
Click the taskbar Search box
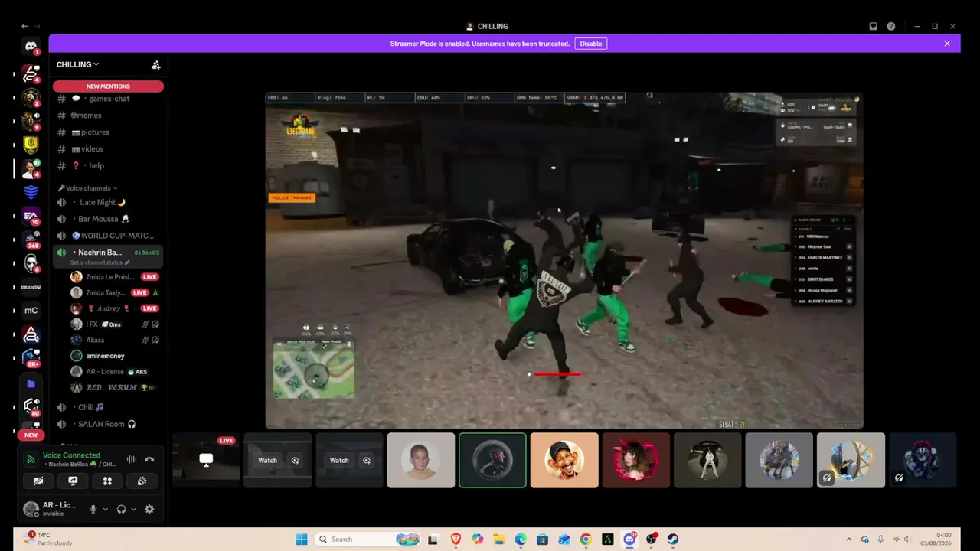pos(368,540)
